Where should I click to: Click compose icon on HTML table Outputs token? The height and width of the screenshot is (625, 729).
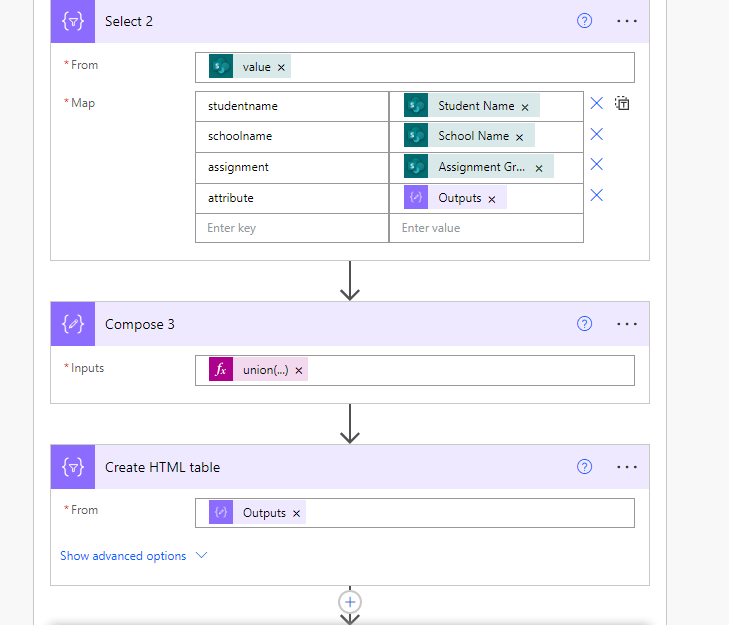221,512
